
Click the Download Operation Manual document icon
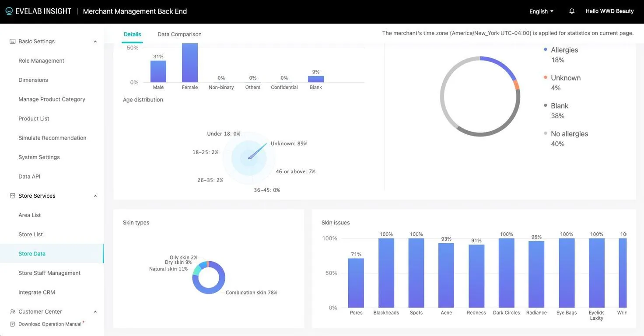pyautogui.click(x=12, y=324)
